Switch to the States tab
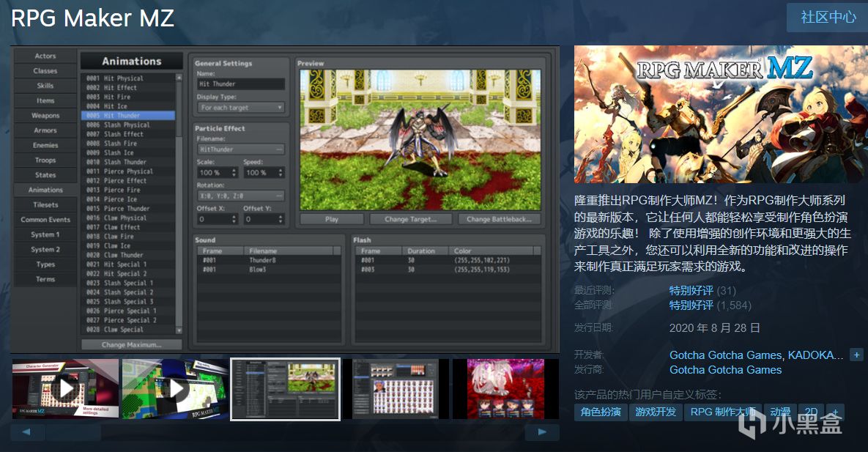 [45, 175]
